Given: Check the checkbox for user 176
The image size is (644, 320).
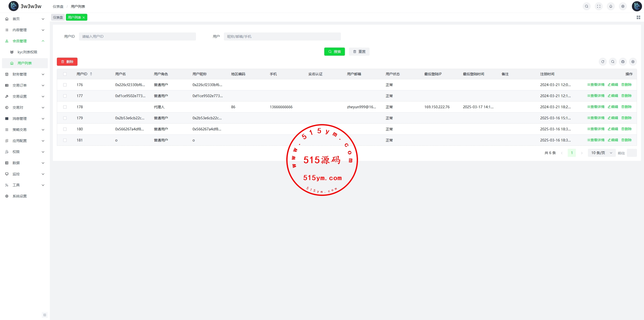Looking at the screenshot, I should pyautogui.click(x=65, y=85).
